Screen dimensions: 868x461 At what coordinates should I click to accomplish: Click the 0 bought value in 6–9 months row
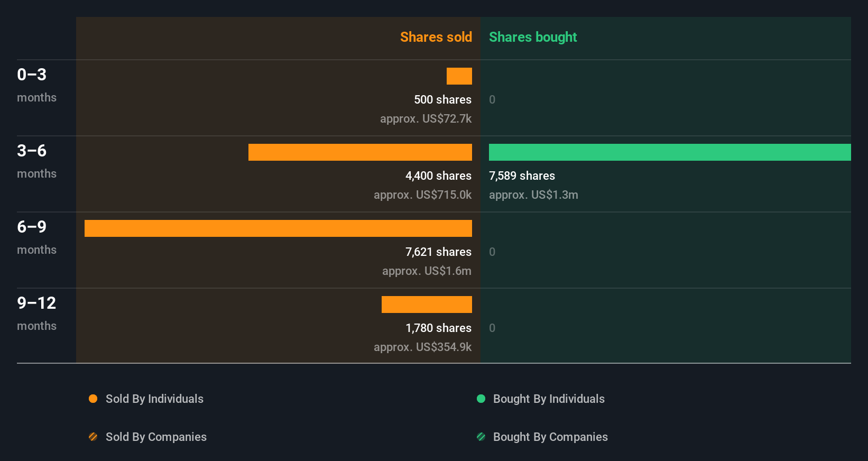[x=492, y=252]
